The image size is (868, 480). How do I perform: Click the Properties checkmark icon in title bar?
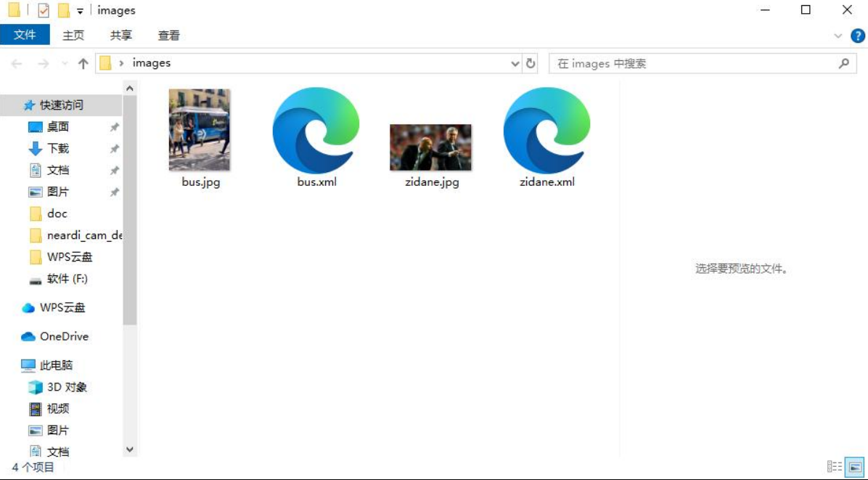click(x=44, y=10)
